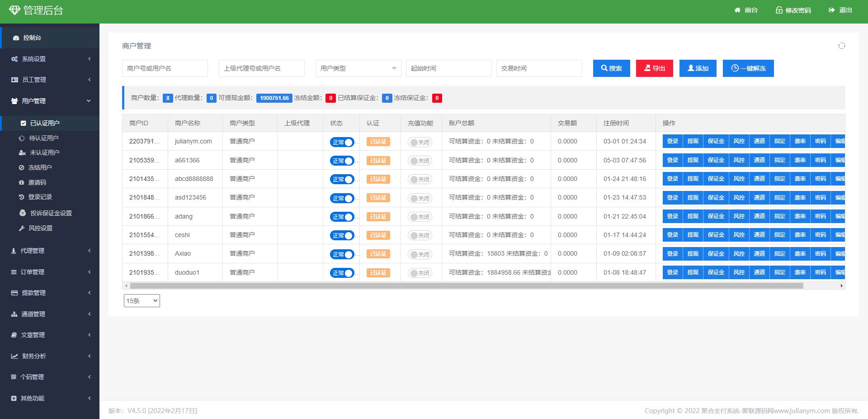Click the agent icon beside 代理管理
Viewport: 868px width, 419px height.
(14, 251)
